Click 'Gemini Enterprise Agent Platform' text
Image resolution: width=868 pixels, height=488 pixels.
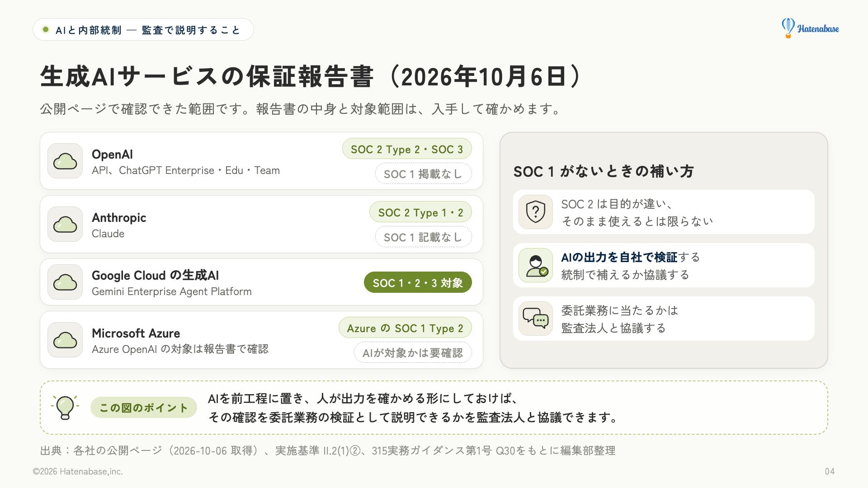pyautogui.click(x=172, y=291)
